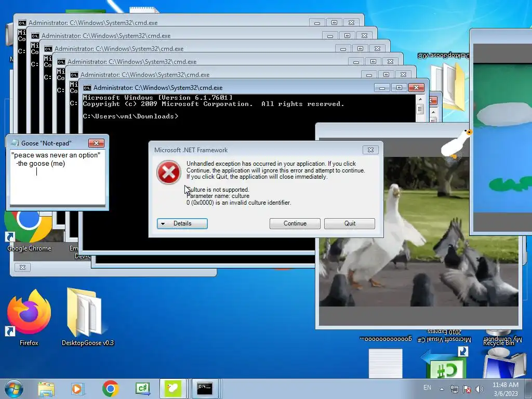The height and width of the screenshot is (399, 532).
Task: Click the front cmd.exe title bar icon
Action: pyautogui.click(x=87, y=88)
